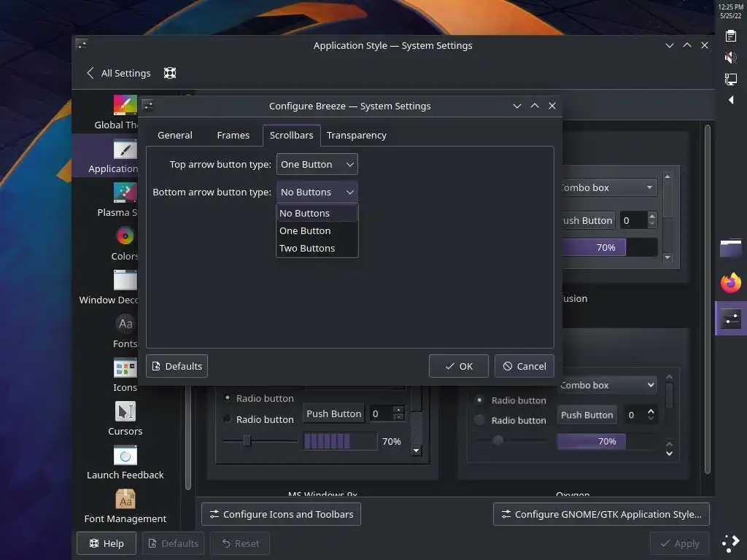Open the Plasma application launcher icon
The width and height of the screenshot is (747, 560).
(x=731, y=543)
